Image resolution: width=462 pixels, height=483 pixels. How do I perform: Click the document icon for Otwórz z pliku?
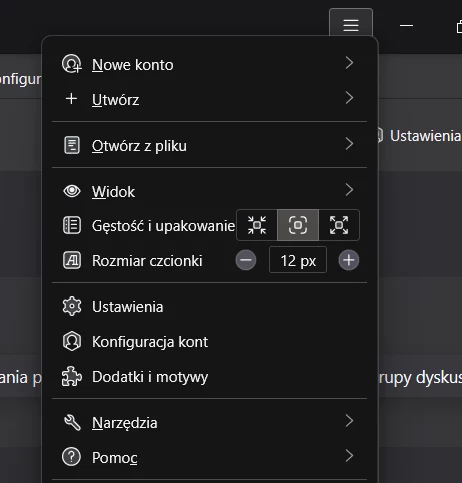(x=72, y=145)
